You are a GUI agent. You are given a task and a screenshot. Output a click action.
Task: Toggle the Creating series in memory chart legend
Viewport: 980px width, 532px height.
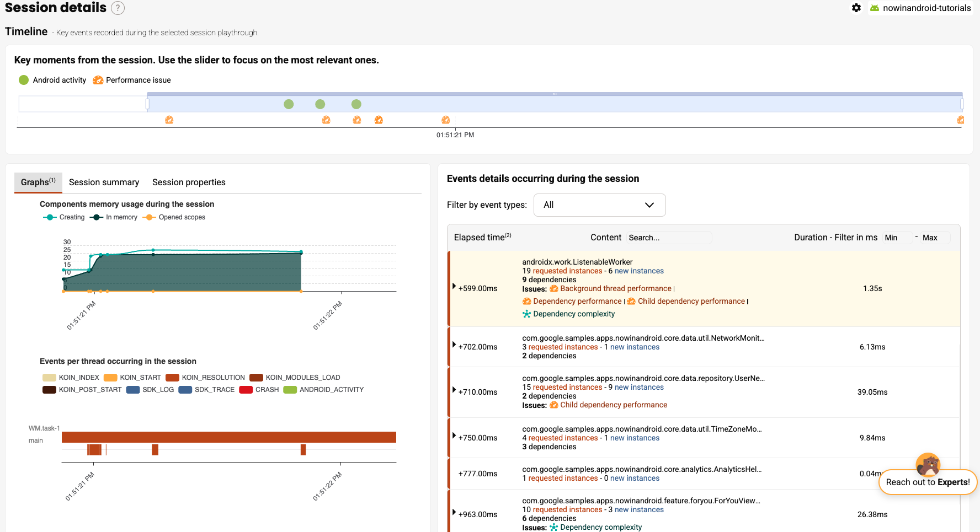pos(64,217)
